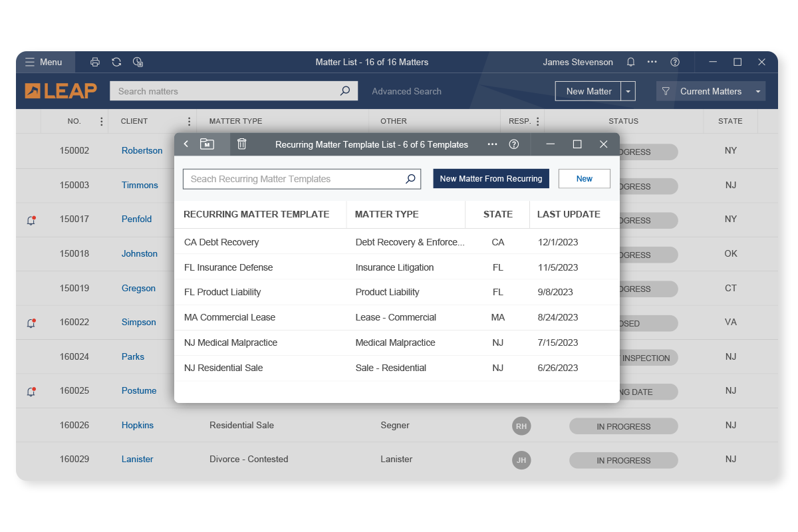Image resolution: width=798 pixels, height=532 pixels.
Task: Click the alert flag beside Simpson's row
Action: [x=31, y=323]
